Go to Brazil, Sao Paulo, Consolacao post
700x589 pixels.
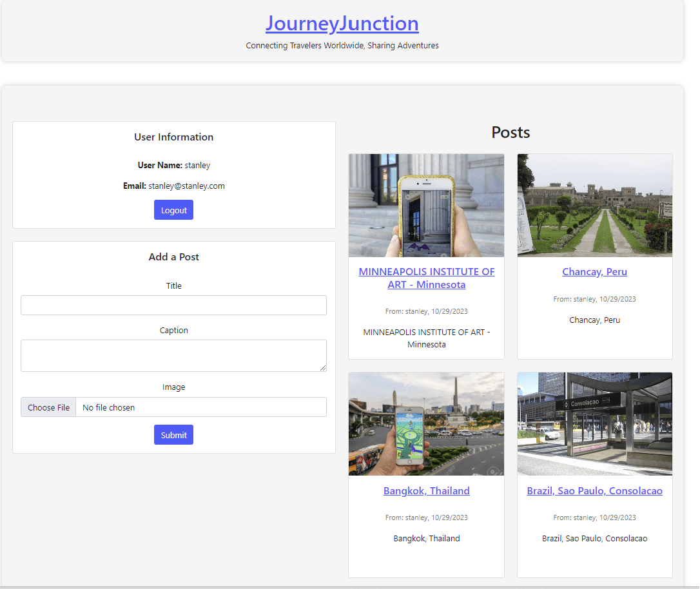[x=594, y=490]
